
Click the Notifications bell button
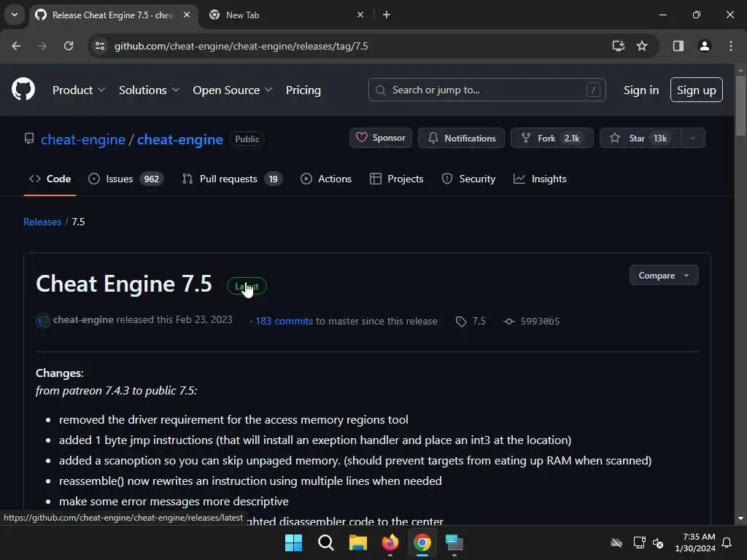coord(461,138)
